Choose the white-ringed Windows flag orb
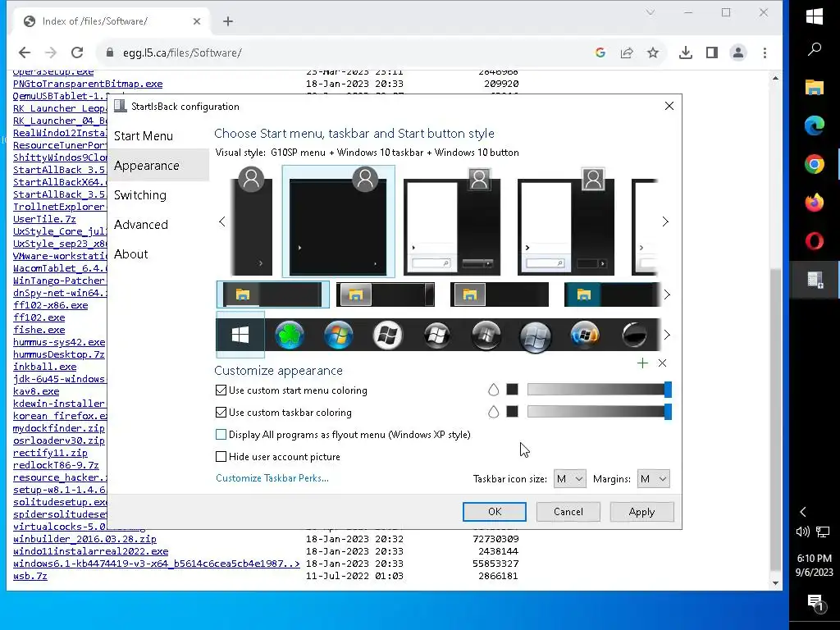Screen dimensions: 840x630 387,336
